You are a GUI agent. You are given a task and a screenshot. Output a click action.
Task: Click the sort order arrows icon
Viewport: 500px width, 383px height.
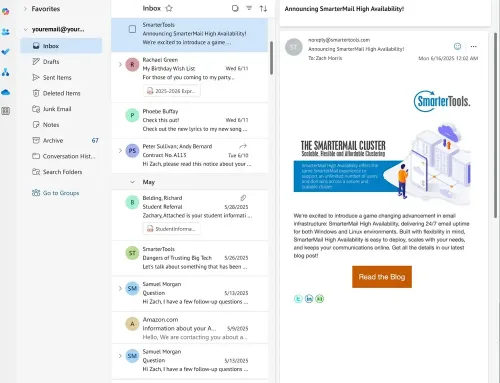[x=263, y=8]
